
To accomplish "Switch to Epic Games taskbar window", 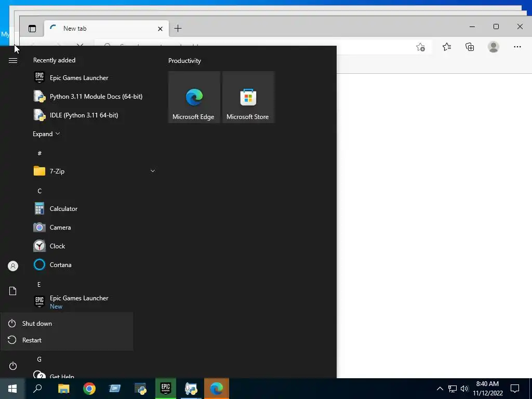I will tap(166, 389).
